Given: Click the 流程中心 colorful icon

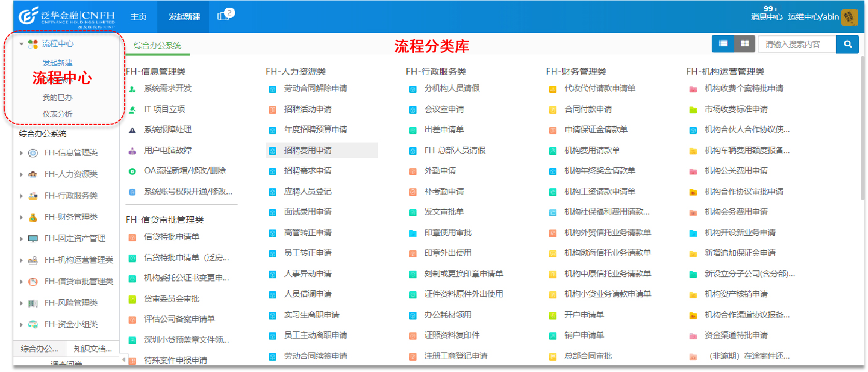Looking at the screenshot, I should (33, 44).
